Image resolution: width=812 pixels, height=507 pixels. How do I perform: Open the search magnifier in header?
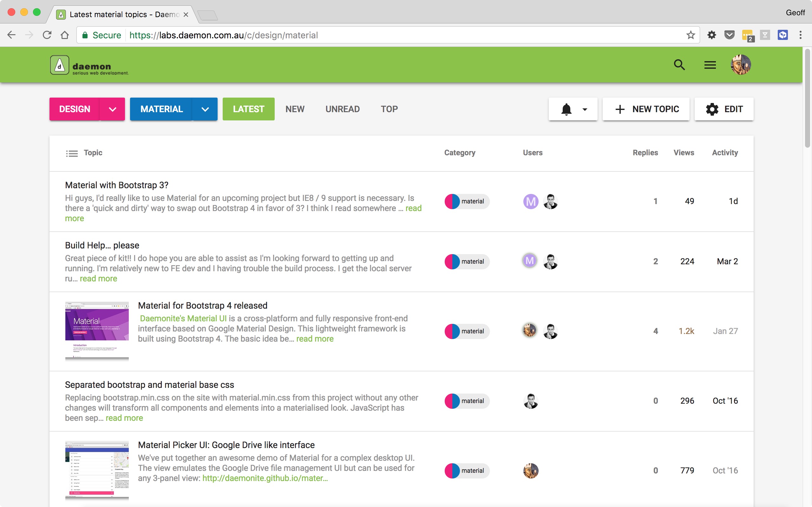point(679,65)
